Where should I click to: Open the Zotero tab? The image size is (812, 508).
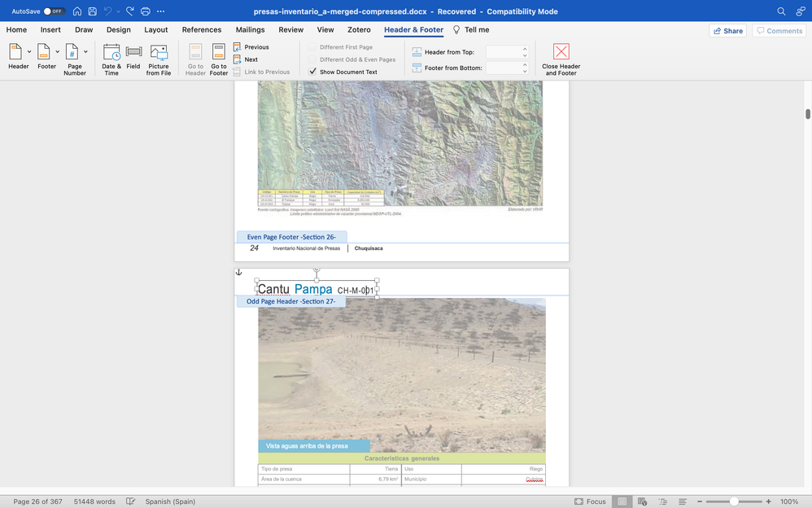359,30
